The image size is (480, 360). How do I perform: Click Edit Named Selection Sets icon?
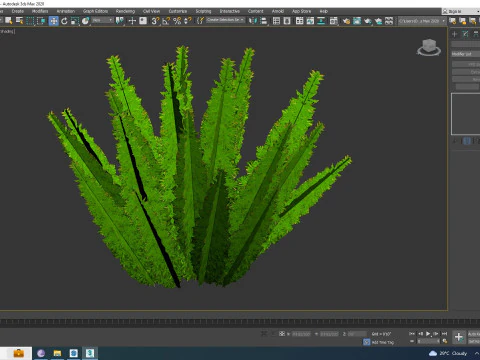pos(200,21)
